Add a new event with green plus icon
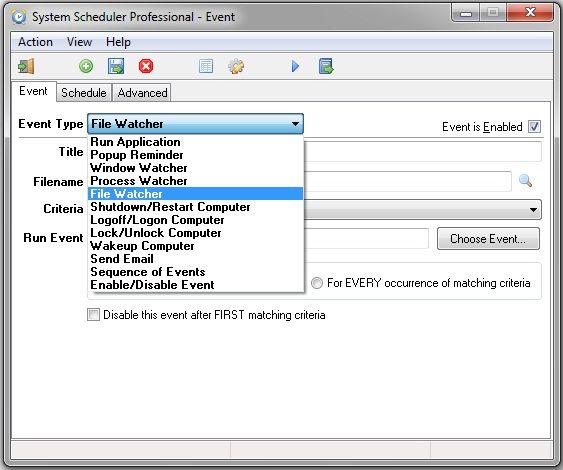Screen dimensions: 563x470 point(86,66)
